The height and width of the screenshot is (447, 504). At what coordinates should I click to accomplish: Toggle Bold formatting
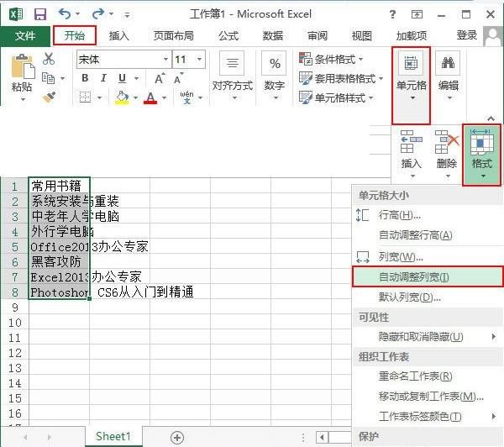[85, 78]
